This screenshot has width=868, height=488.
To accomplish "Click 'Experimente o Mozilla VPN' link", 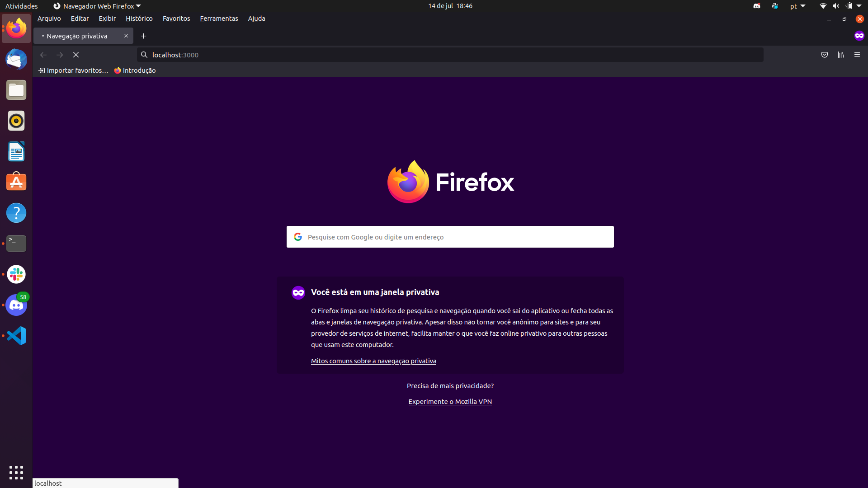I will click(x=450, y=401).
